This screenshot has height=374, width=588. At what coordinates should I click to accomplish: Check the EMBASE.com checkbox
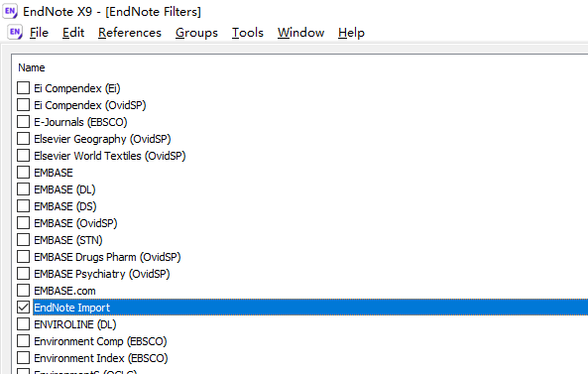(23, 291)
